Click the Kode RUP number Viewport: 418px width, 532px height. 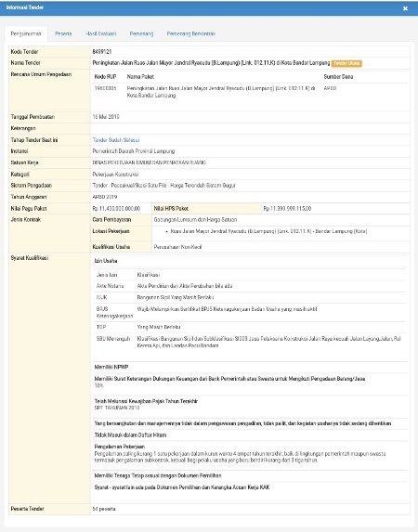106,88
